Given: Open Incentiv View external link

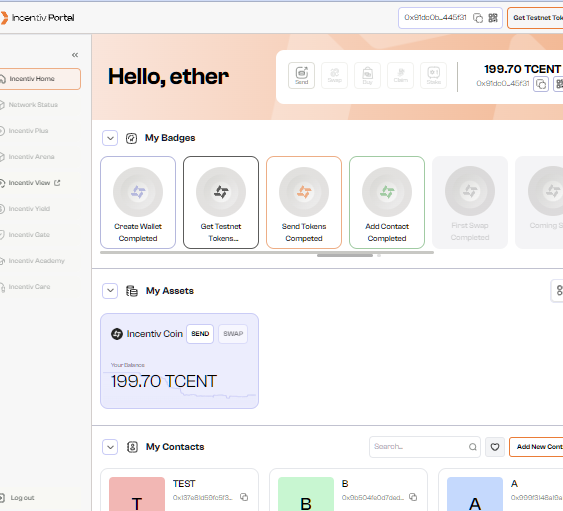Looking at the screenshot, I should point(29,183).
